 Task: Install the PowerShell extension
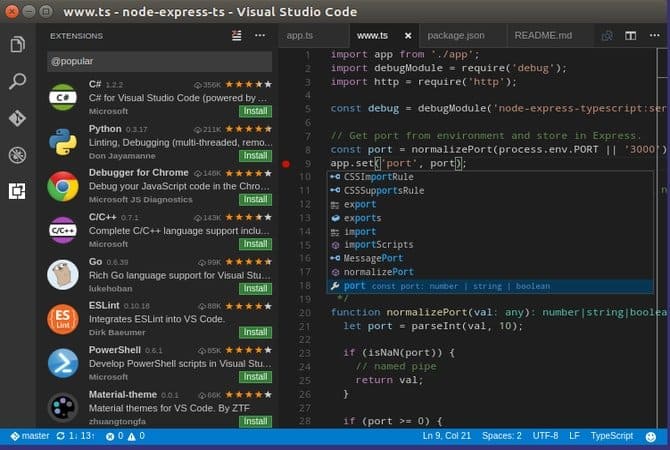(x=256, y=377)
